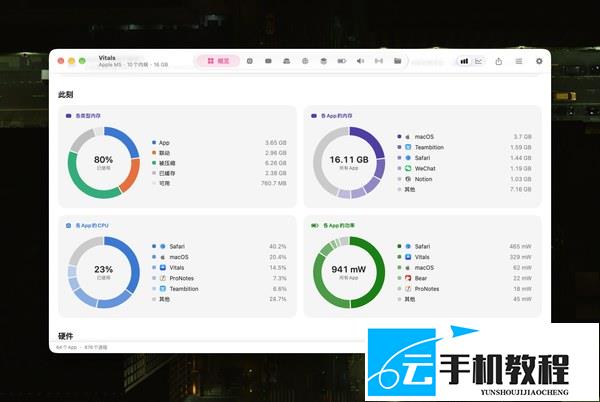Open the disk storage tab icon

[x=323, y=61]
